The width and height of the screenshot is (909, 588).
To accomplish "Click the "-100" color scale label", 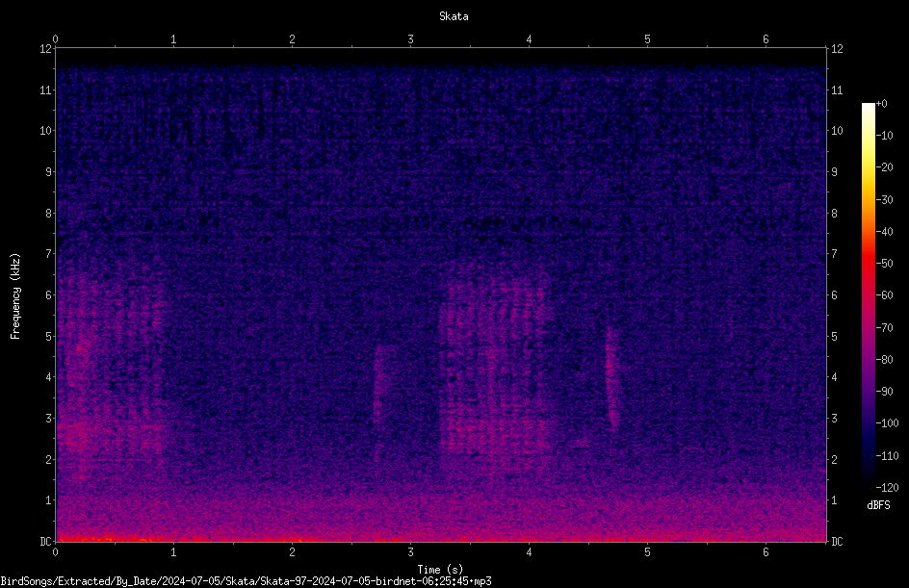I will tap(887, 423).
